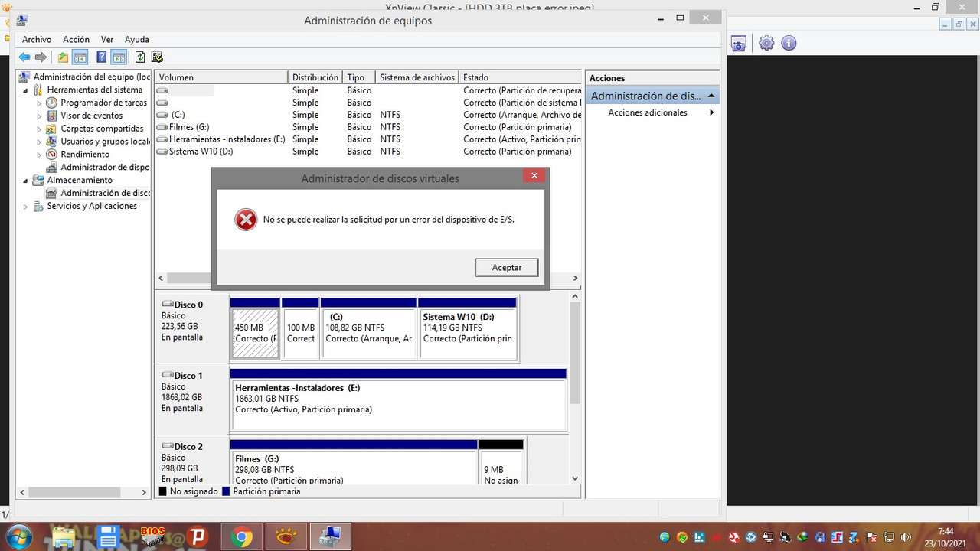The image size is (980, 551).
Task: Refresh the disk list view
Action: tap(139, 56)
